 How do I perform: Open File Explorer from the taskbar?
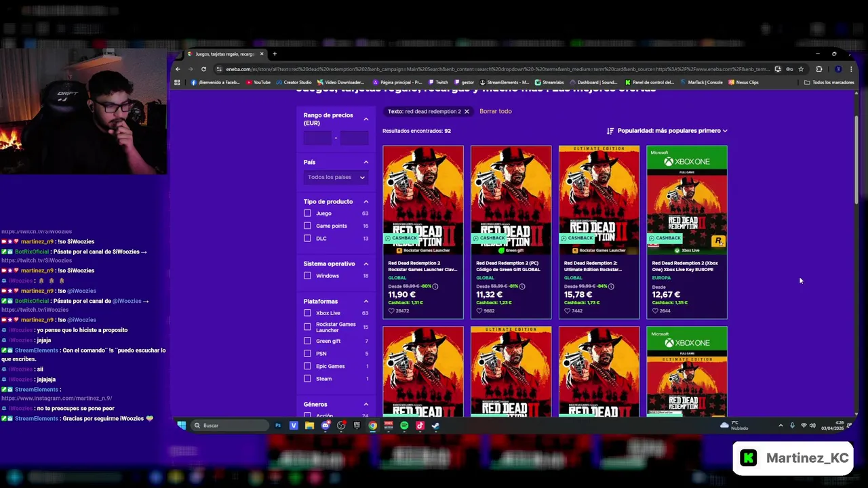(x=309, y=426)
